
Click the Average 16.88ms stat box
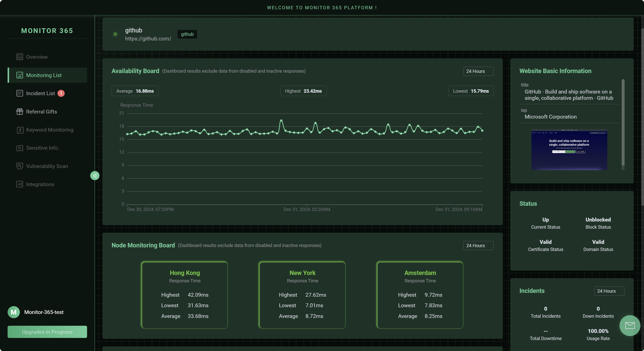point(135,91)
